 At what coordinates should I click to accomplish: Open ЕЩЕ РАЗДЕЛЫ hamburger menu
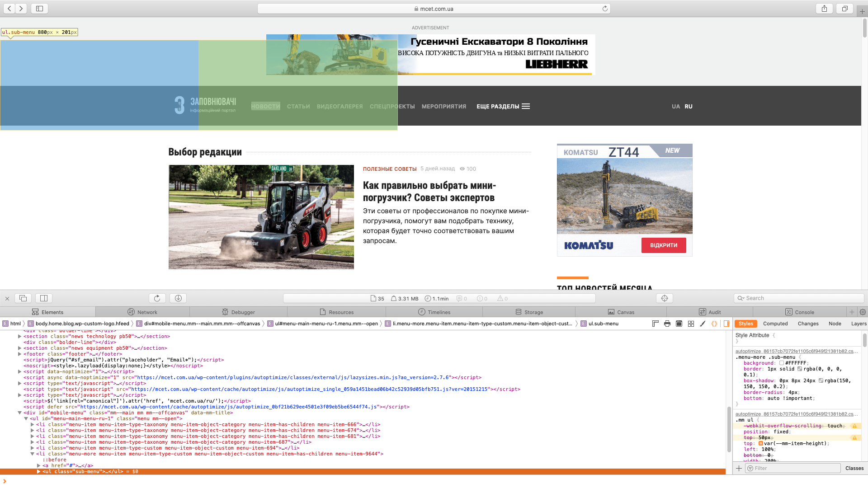(503, 107)
